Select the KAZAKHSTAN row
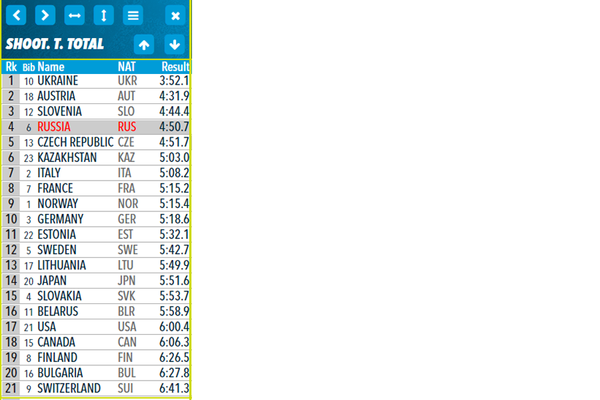This screenshot has width=600, height=400. [96, 158]
